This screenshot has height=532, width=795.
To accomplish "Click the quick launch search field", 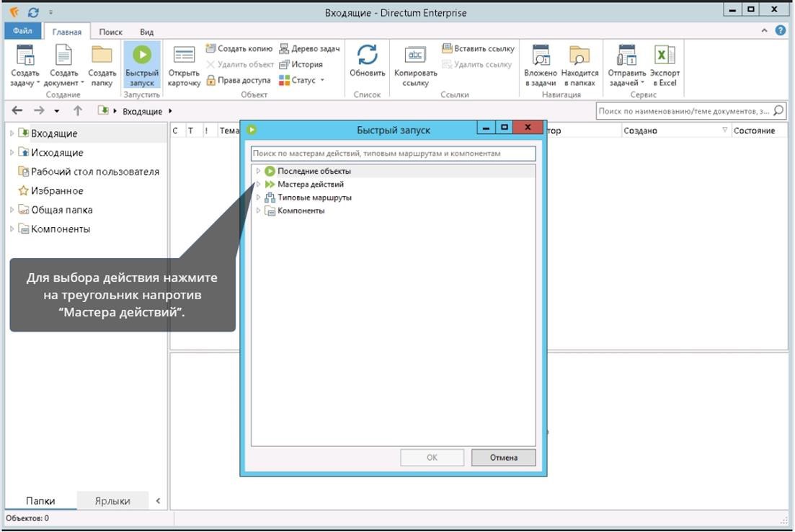I will [x=393, y=154].
